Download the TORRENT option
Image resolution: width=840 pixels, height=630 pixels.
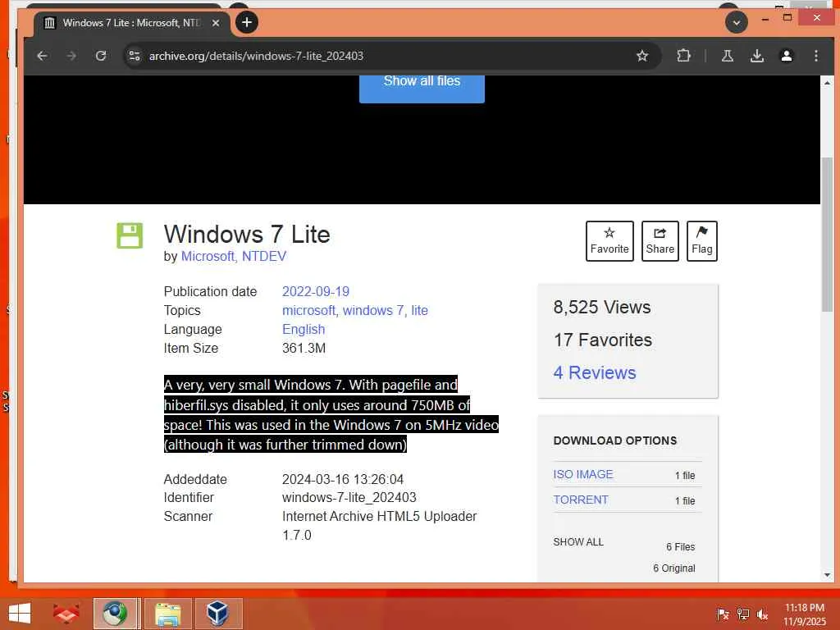pyautogui.click(x=581, y=500)
